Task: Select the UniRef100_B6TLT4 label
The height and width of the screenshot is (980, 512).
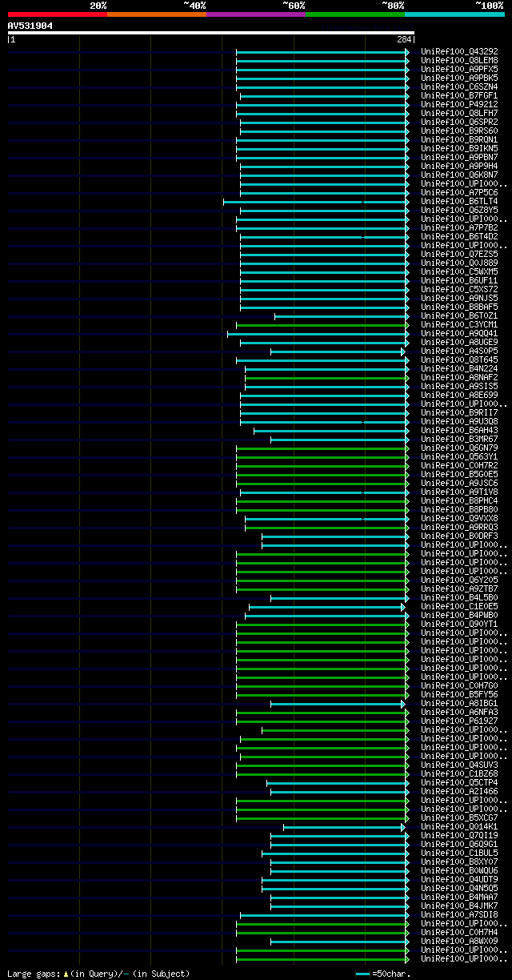Action: (459, 201)
